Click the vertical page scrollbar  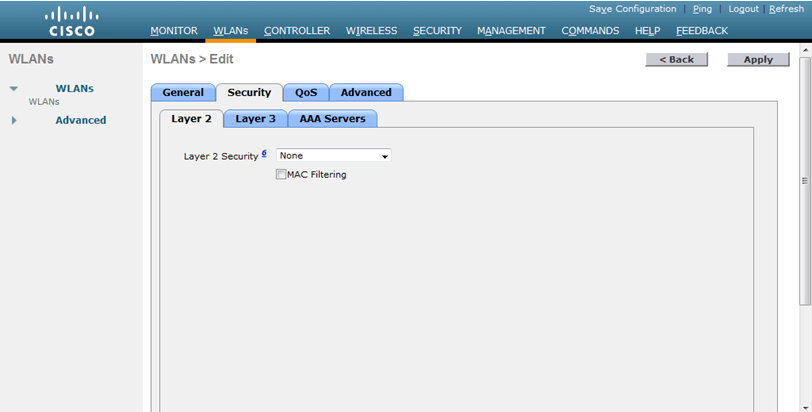[806, 181]
